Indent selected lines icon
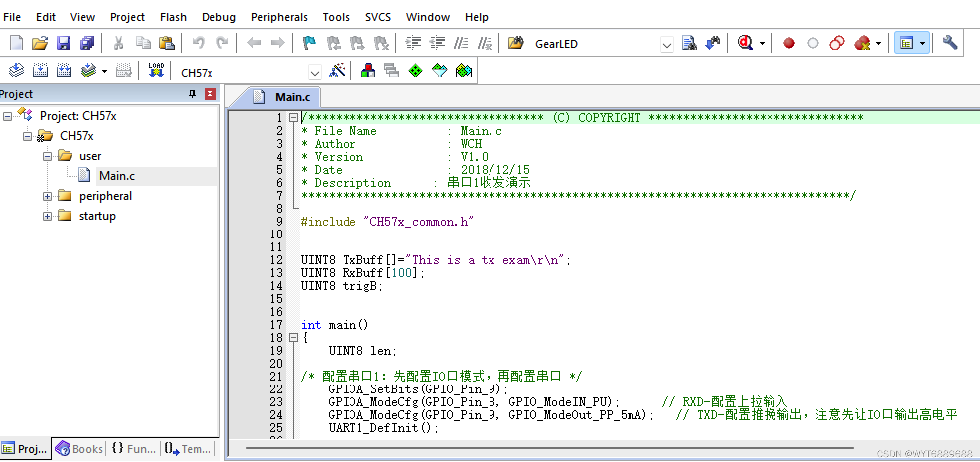The height and width of the screenshot is (462, 980). click(413, 43)
